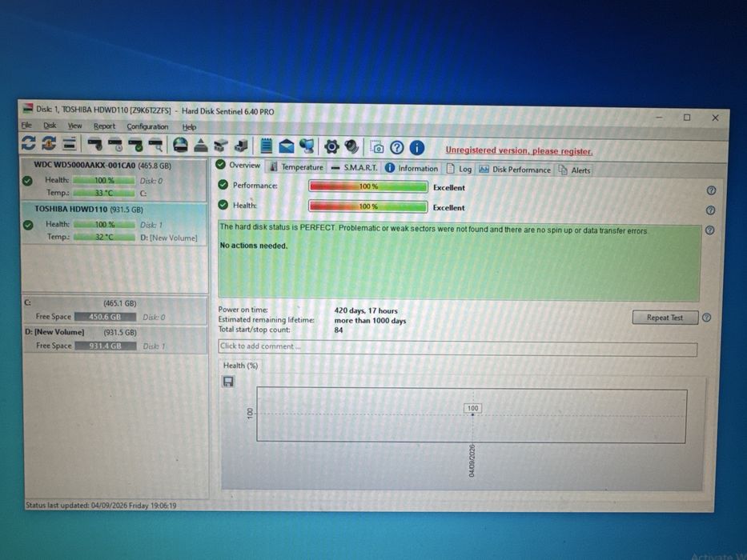Click the Click to add comment field
Image resolution: width=747 pixels, height=560 pixels.
(x=457, y=348)
